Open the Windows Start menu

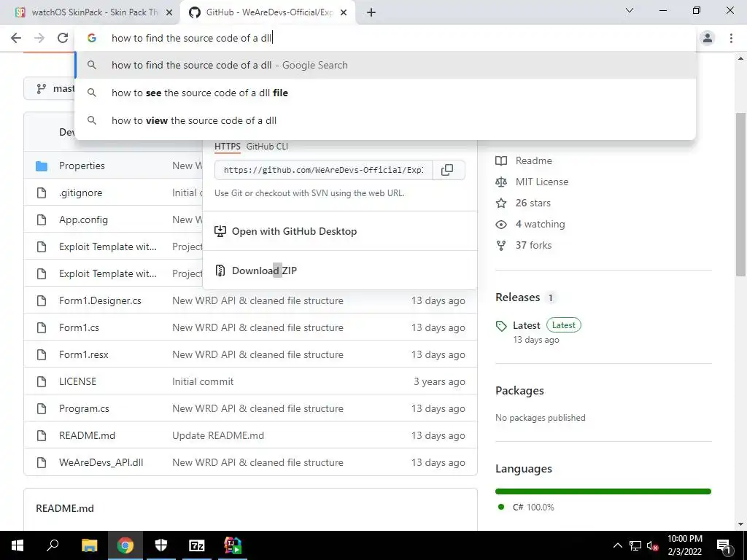(x=18, y=545)
